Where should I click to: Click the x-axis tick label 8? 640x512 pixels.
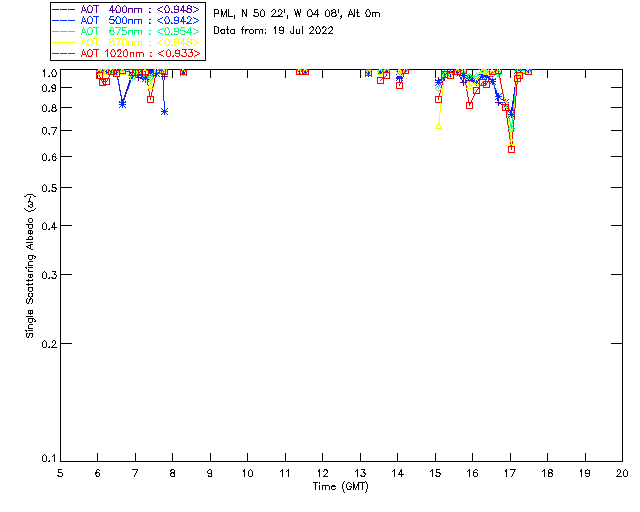(x=173, y=473)
